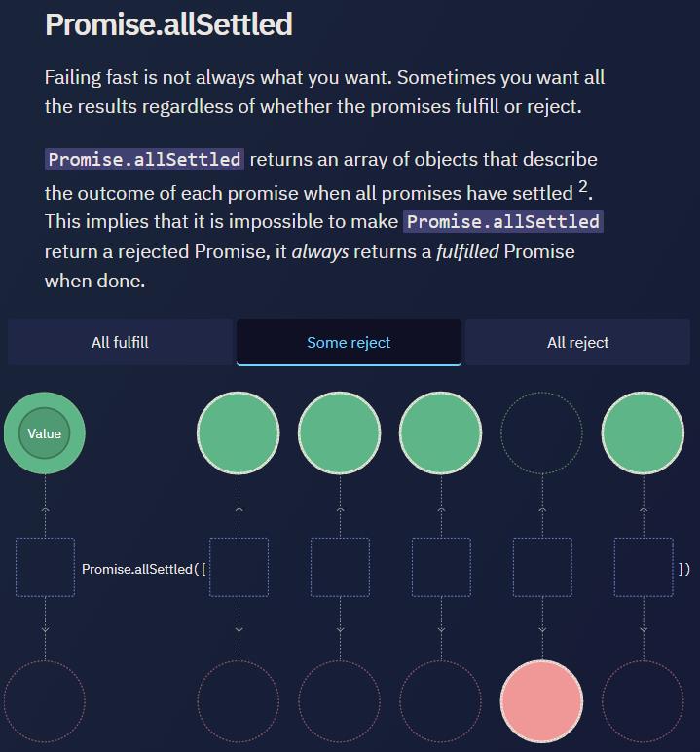Switch to the "All fulfill" tab
700x752 pixels.
(x=120, y=343)
